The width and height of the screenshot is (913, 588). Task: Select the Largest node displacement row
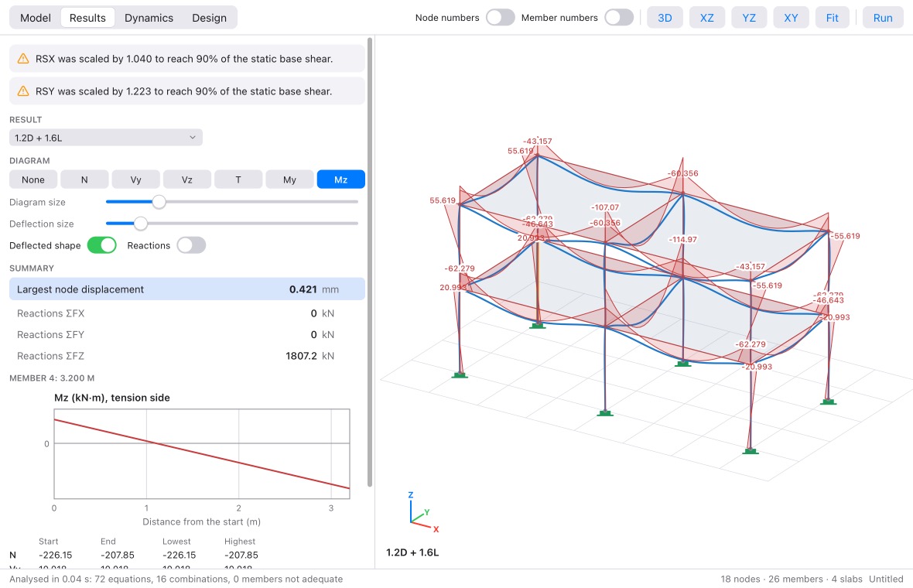[x=187, y=289]
